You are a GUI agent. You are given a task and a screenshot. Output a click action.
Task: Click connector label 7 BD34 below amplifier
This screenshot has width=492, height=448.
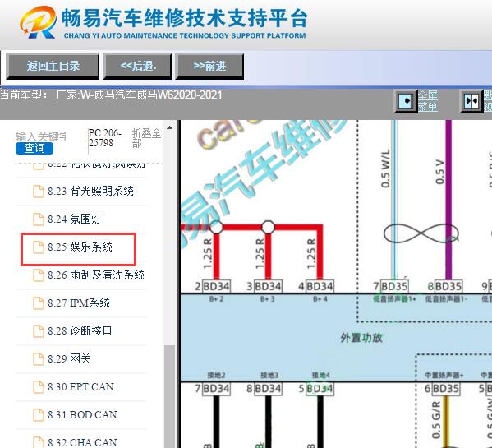213,389
